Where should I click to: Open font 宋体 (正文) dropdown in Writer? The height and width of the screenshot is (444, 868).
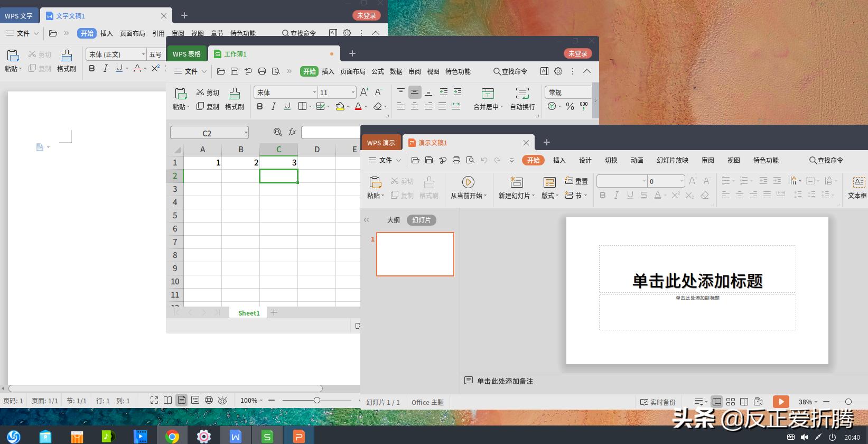(143, 54)
